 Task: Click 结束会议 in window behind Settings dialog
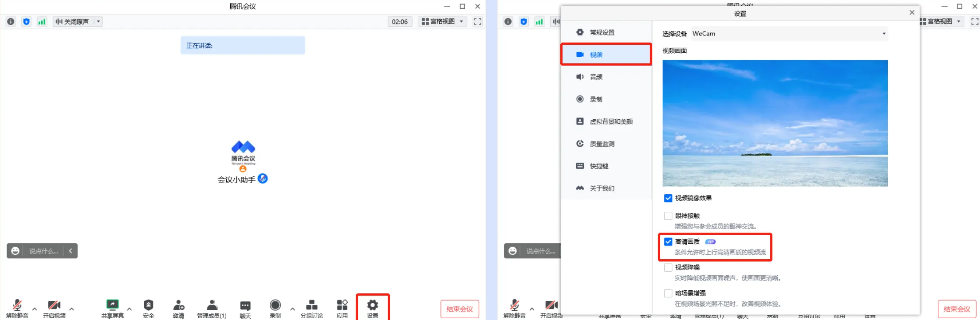click(x=957, y=309)
